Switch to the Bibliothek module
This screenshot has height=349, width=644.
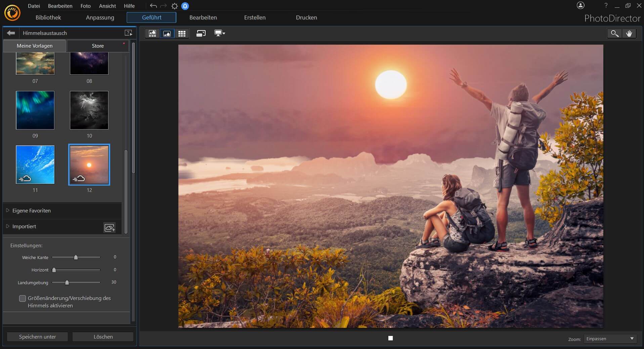click(x=48, y=17)
